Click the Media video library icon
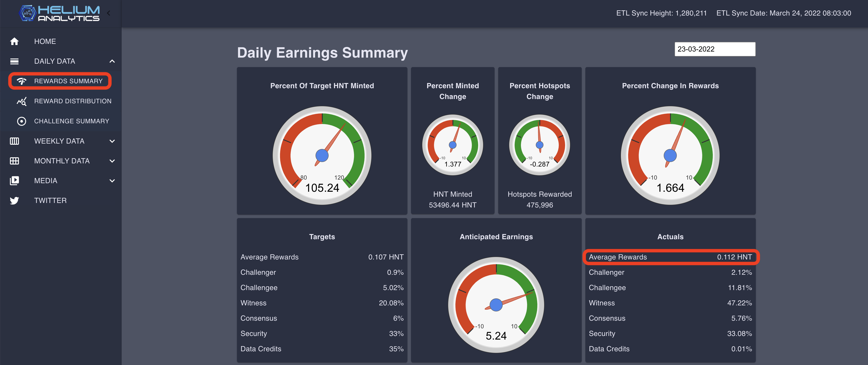Image resolution: width=868 pixels, height=365 pixels. (x=14, y=181)
